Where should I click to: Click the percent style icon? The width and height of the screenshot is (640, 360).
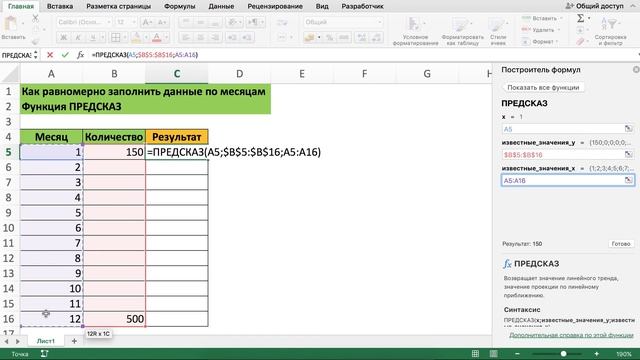pos(329,38)
